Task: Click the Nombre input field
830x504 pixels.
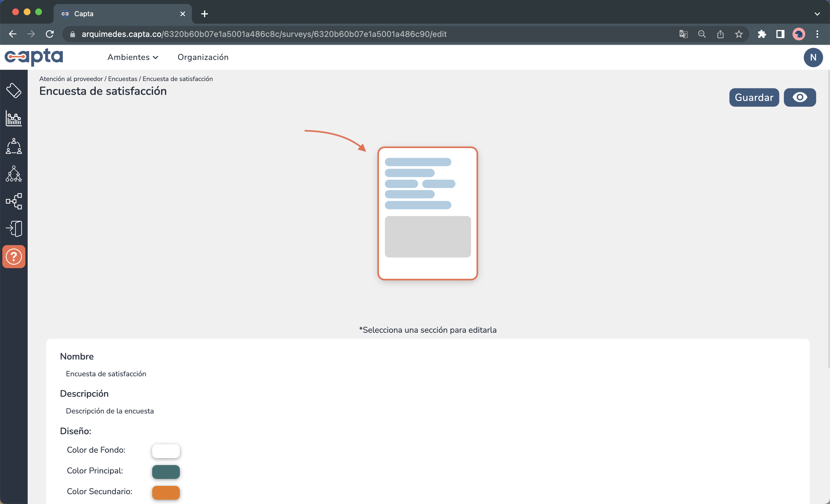Action: (x=106, y=374)
